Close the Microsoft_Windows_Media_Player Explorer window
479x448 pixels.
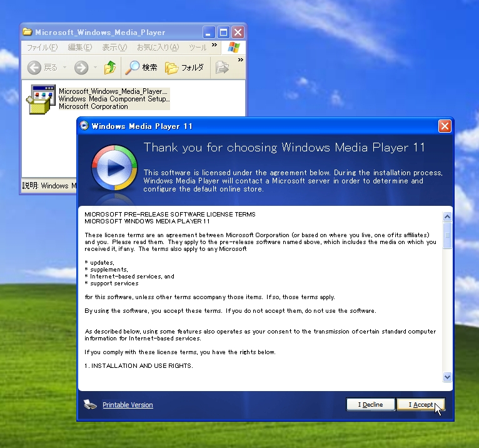(x=238, y=32)
